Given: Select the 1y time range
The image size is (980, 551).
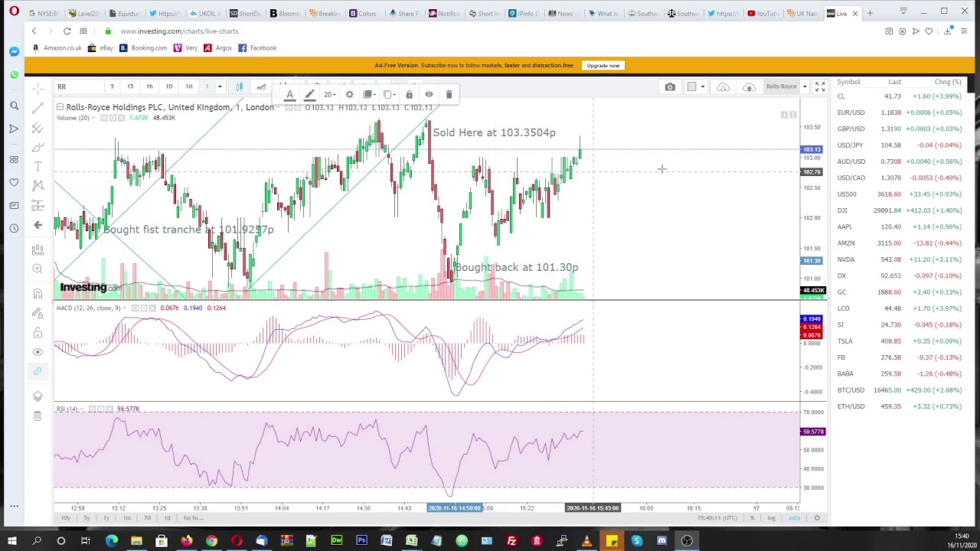Looking at the screenshot, I should tap(106, 518).
